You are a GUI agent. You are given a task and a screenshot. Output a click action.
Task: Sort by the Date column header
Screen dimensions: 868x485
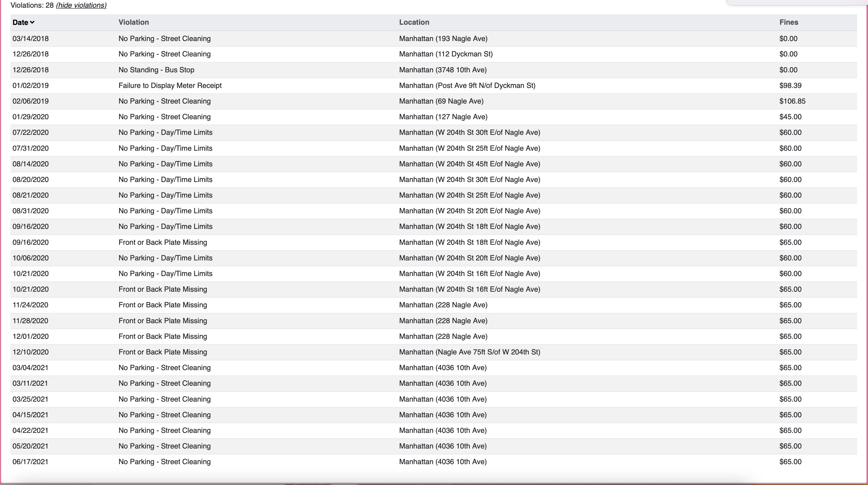tap(20, 23)
